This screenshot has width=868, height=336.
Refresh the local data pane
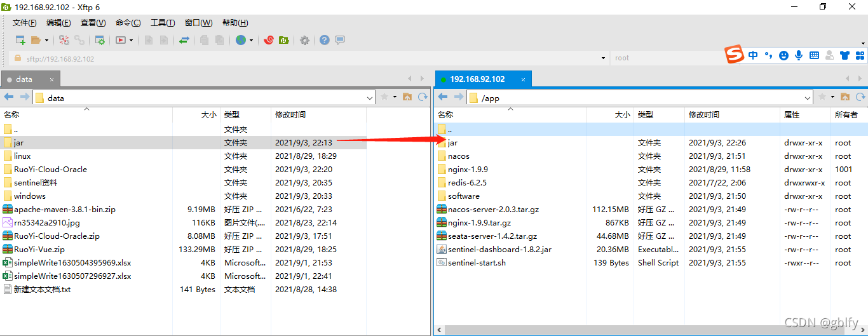(x=423, y=97)
